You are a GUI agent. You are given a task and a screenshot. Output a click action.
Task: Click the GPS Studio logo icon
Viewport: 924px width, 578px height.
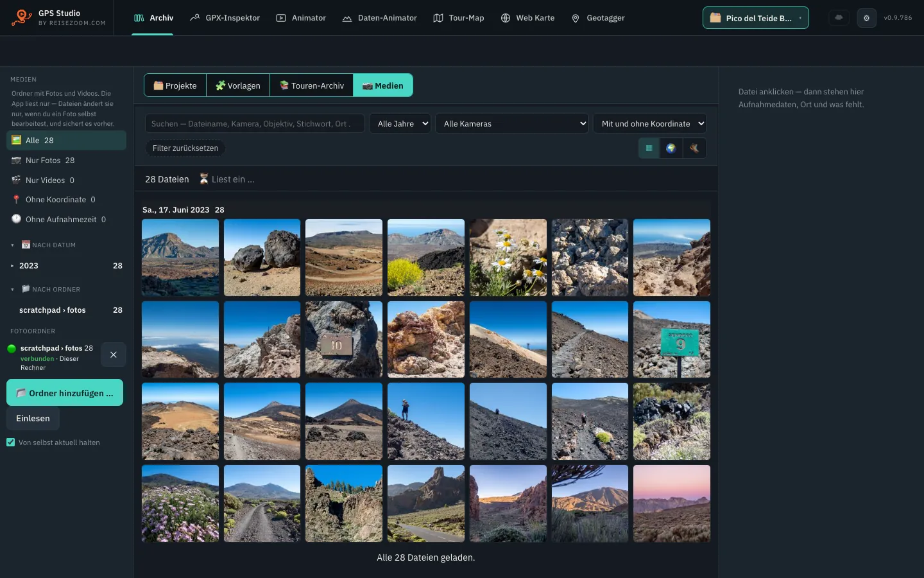click(22, 17)
